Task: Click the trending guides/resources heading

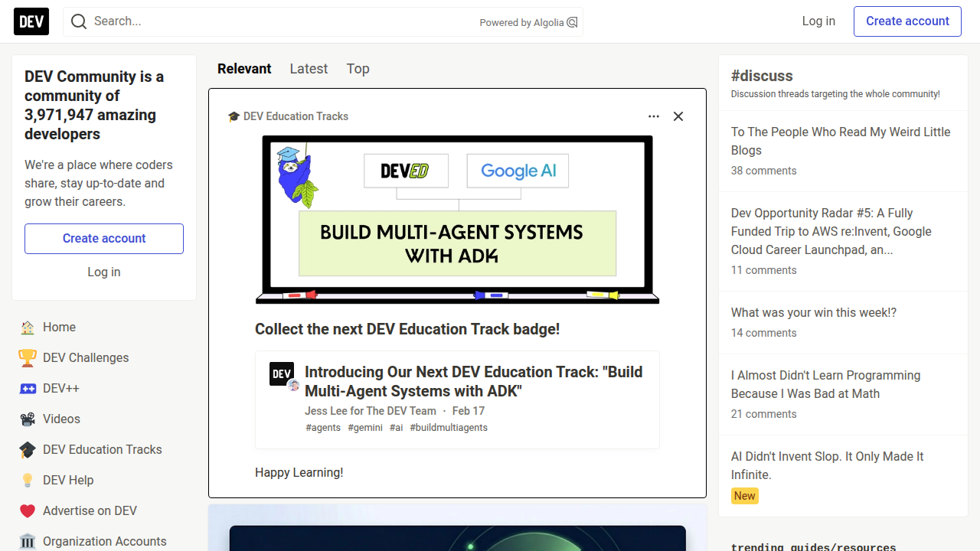Action: [813, 547]
